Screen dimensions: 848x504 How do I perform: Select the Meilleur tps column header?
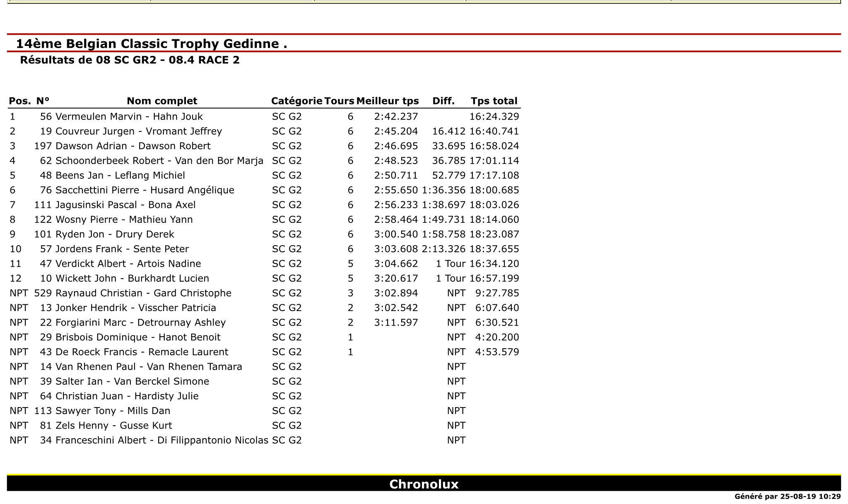(388, 101)
